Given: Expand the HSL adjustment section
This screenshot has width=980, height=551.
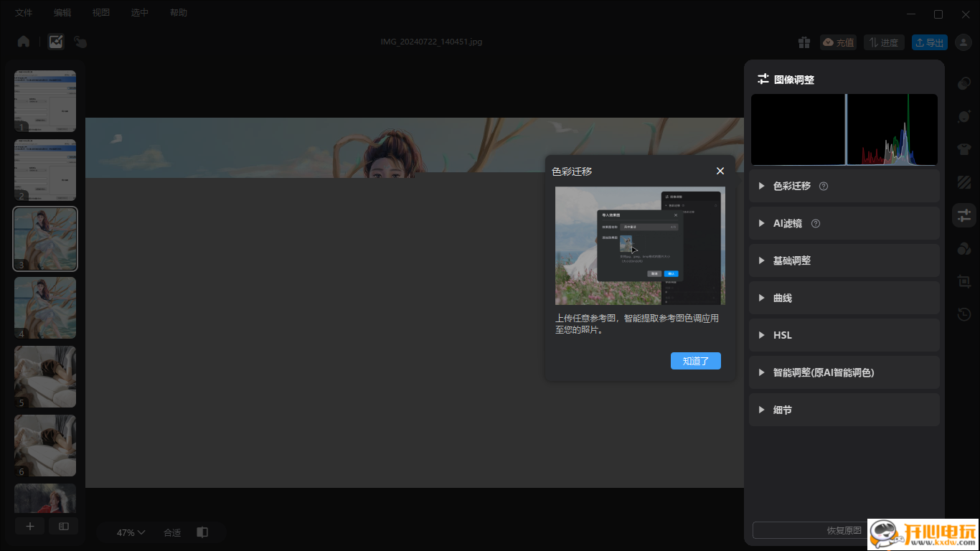Looking at the screenshot, I should (782, 335).
